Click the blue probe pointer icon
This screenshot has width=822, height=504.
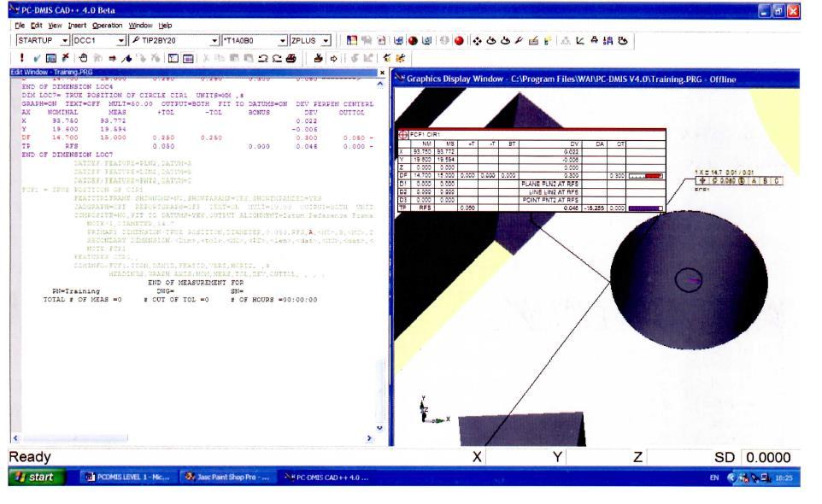point(126,58)
